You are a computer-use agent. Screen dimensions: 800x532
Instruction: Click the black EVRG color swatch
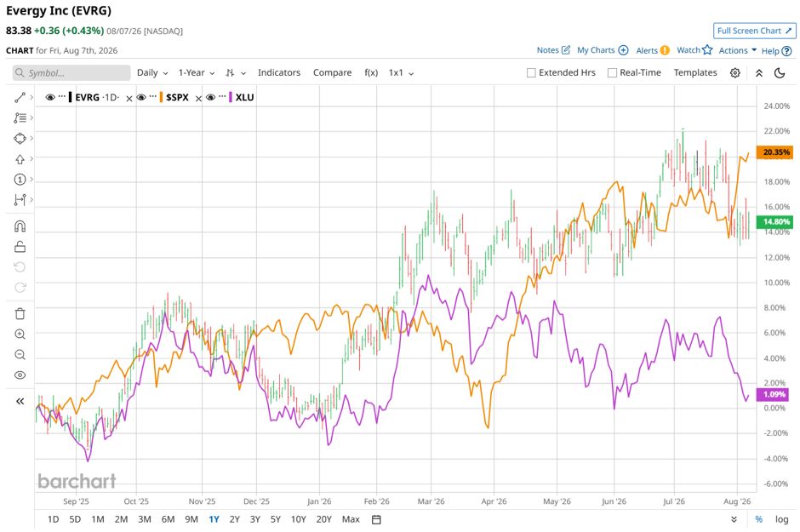point(70,97)
